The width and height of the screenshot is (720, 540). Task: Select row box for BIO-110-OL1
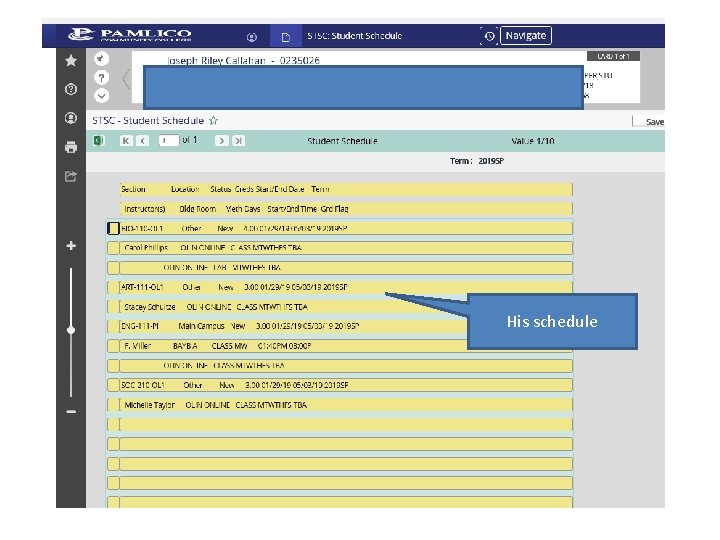tap(113, 228)
